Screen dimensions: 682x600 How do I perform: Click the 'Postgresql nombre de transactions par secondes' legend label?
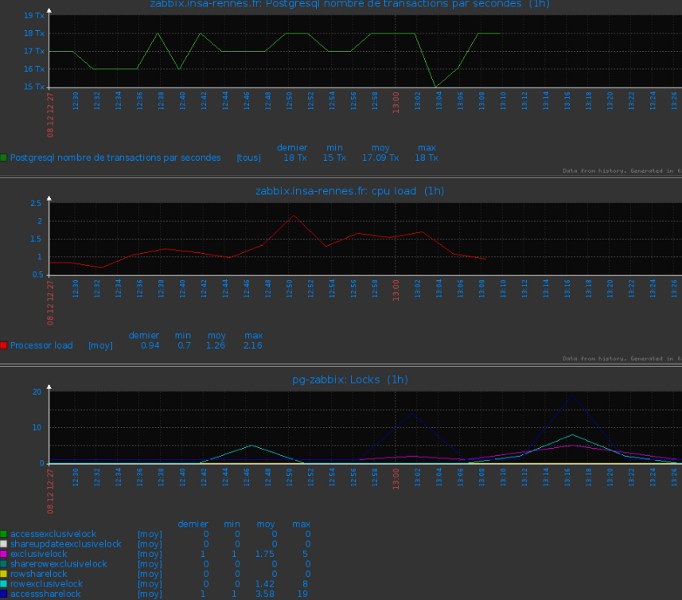click(115, 158)
